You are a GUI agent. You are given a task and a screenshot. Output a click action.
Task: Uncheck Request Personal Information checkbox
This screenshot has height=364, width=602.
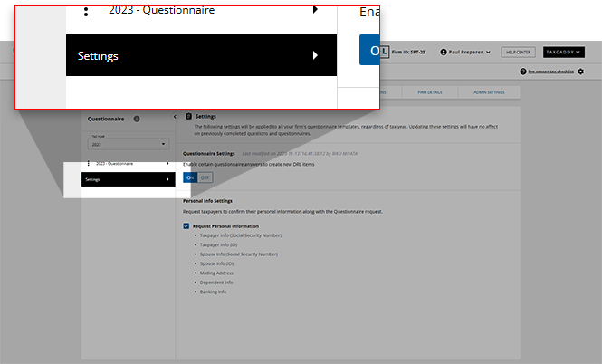pyautogui.click(x=186, y=225)
